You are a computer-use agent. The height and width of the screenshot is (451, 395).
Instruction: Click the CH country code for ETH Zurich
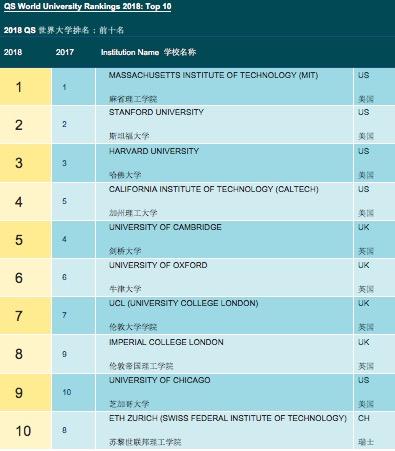pyautogui.click(x=364, y=418)
